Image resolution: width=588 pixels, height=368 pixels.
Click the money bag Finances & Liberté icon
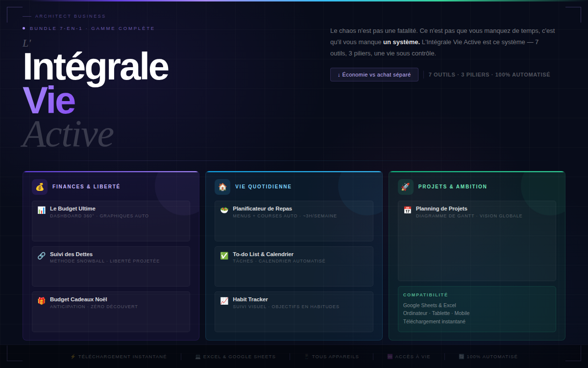click(x=40, y=187)
